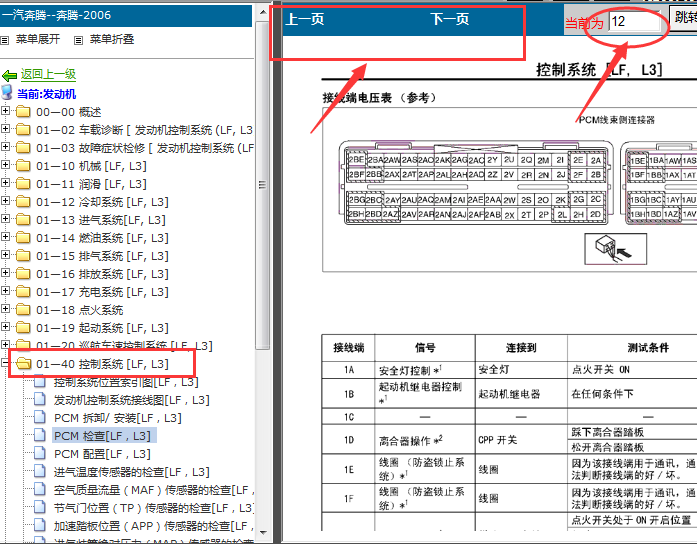Click folder icon of 01—19 起动系统
697x544 pixels.
click(x=23, y=328)
